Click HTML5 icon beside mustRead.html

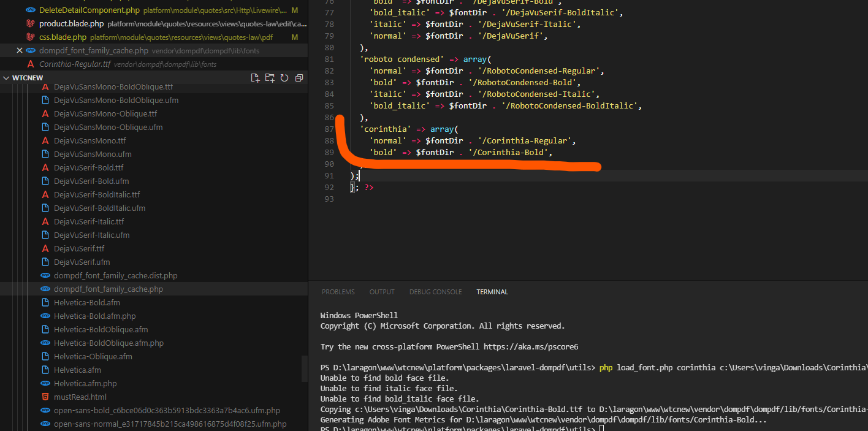(x=45, y=397)
